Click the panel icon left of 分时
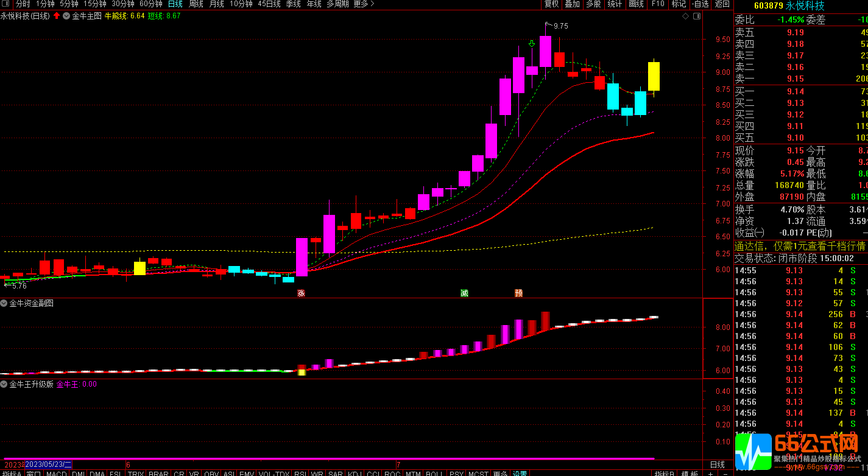Image resolution: width=868 pixels, height=476 pixels. click(x=6, y=4)
